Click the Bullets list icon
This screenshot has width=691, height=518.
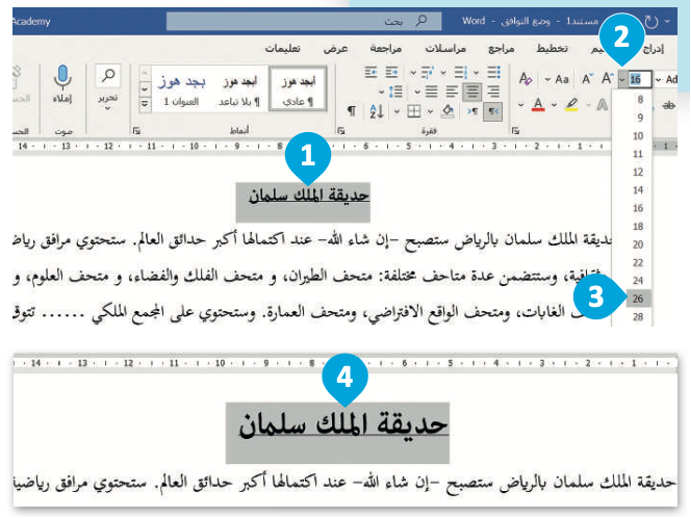[x=494, y=72]
